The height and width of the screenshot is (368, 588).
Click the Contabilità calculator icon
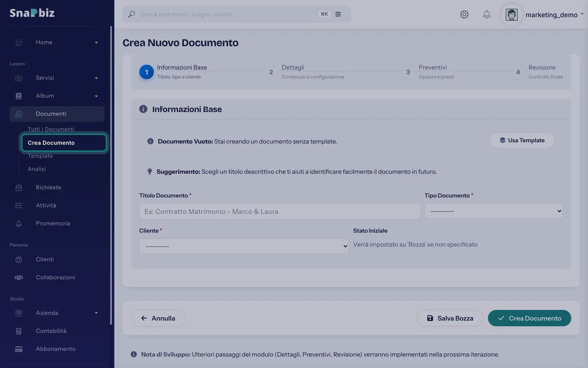coord(19,331)
